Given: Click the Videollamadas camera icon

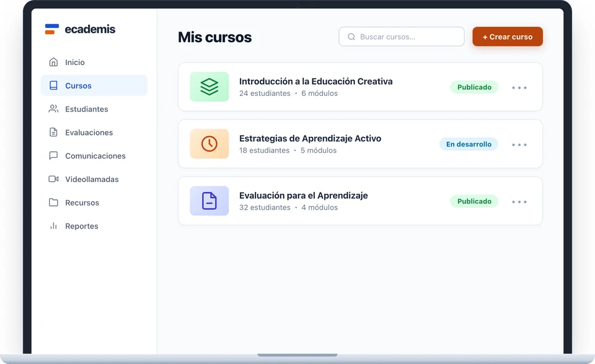Looking at the screenshot, I should pos(53,179).
